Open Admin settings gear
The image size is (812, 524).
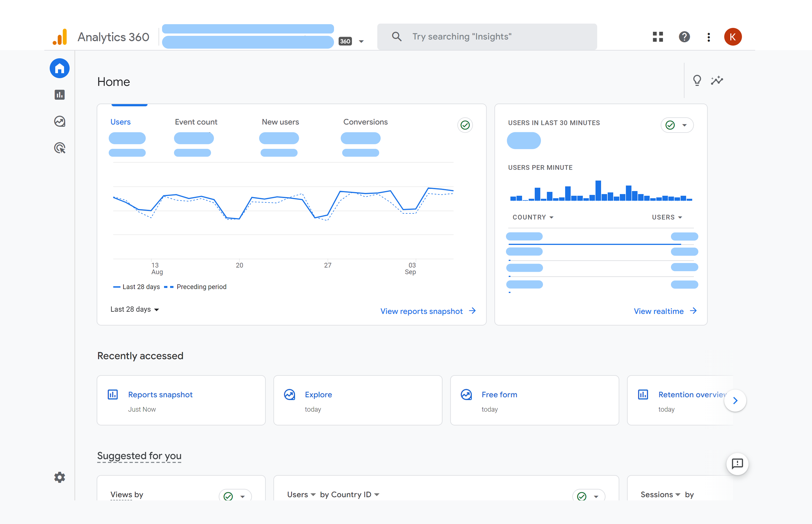coord(59,477)
